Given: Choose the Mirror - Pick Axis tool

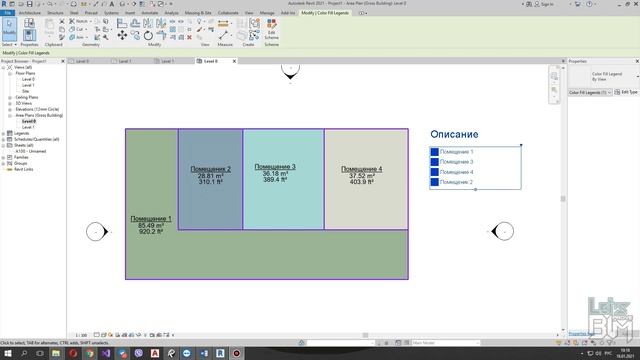Looking at the screenshot, I should pyautogui.click(x=148, y=23).
